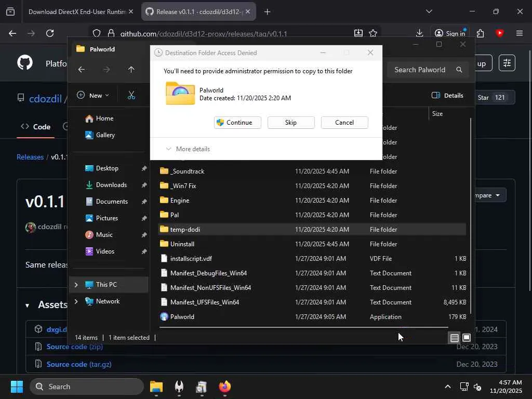Open the Firefox extensions icon

click(x=480, y=33)
